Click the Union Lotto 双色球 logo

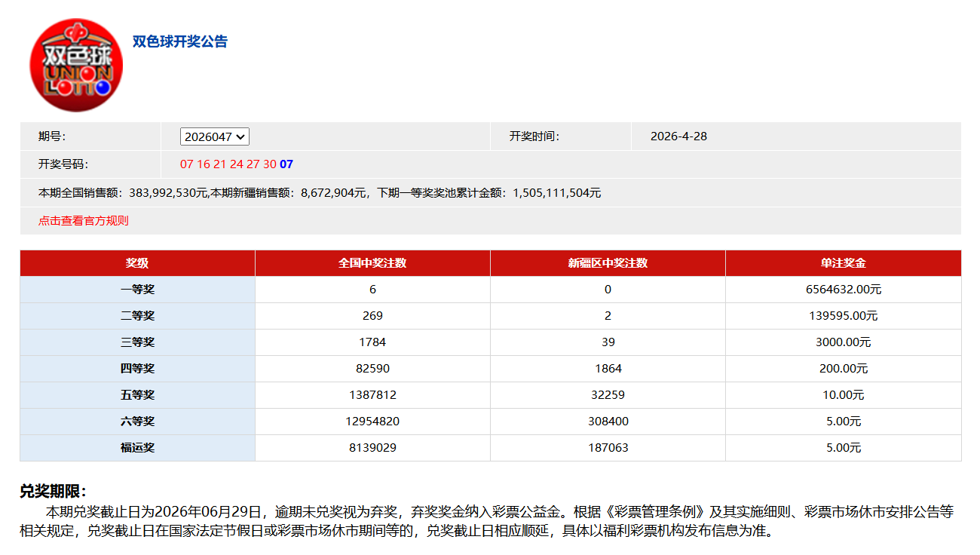tap(75, 66)
